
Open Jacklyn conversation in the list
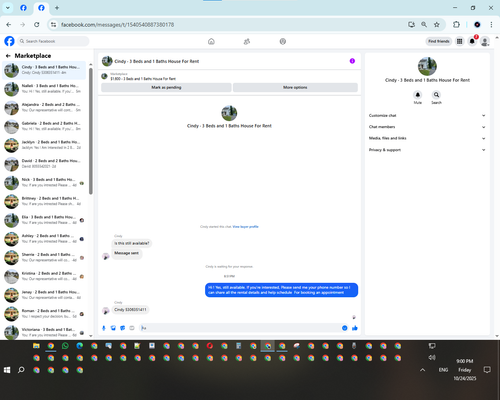[x=44, y=145]
